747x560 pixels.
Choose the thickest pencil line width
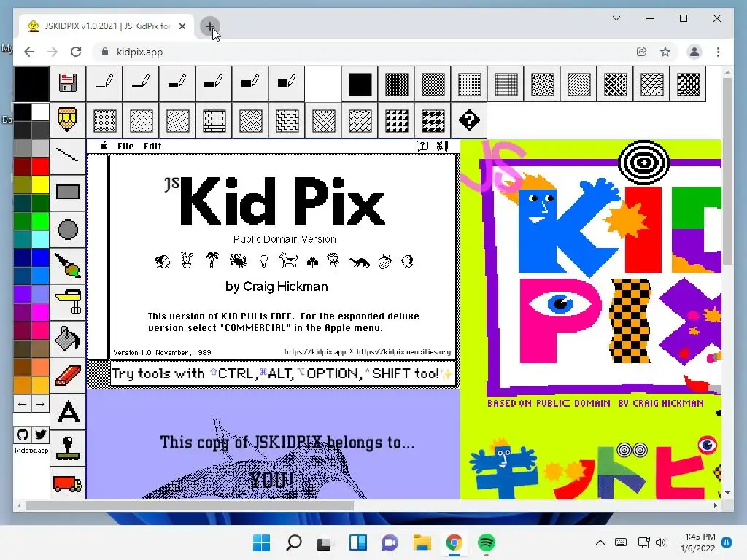pos(286,83)
